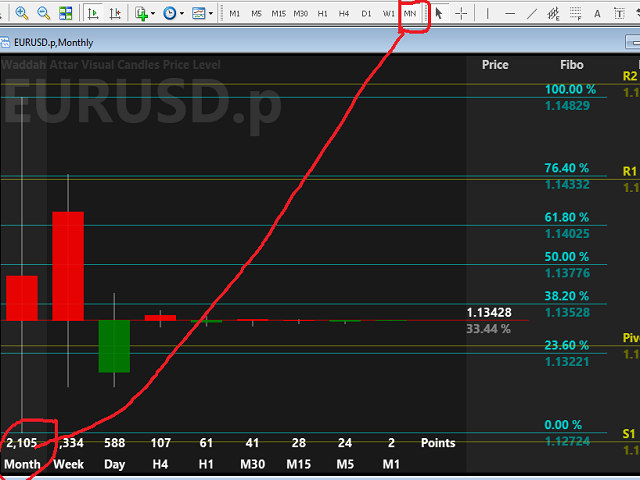640x480 pixels.
Task: Click the 0.00 % Fibo label
Action: click(x=563, y=425)
